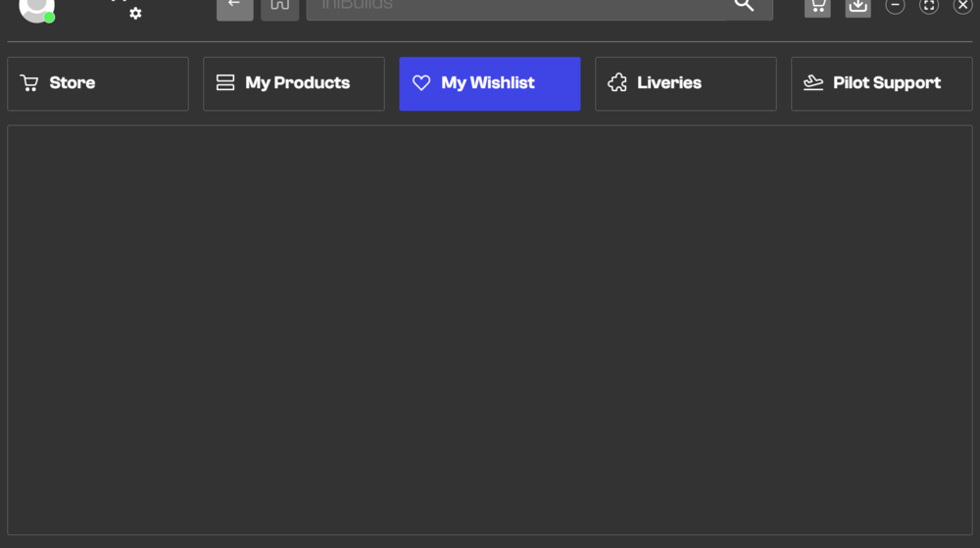Click inside the empty wishlist panel
The width and height of the screenshot is (980, 548).
(x=490, y=328)
